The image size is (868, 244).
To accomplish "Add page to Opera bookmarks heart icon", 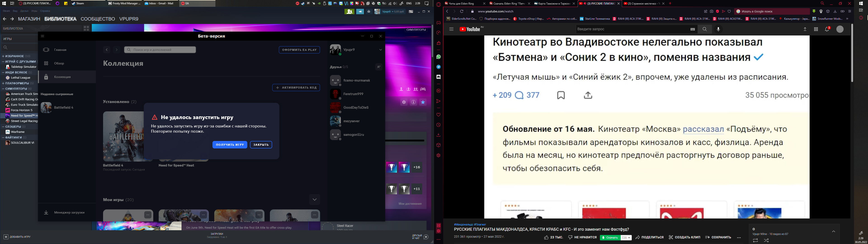I will pos(729,12).
